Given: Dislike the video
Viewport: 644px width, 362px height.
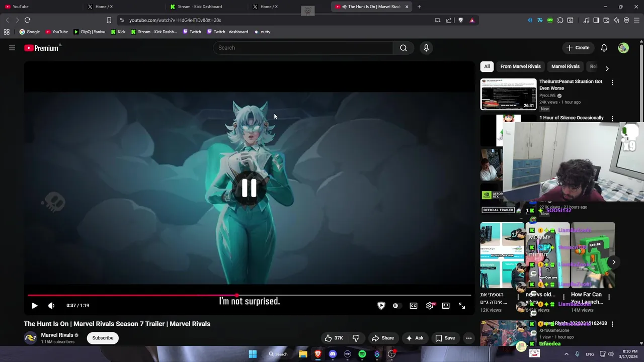Looking at the screenshot, I should (x=356, y=338).
